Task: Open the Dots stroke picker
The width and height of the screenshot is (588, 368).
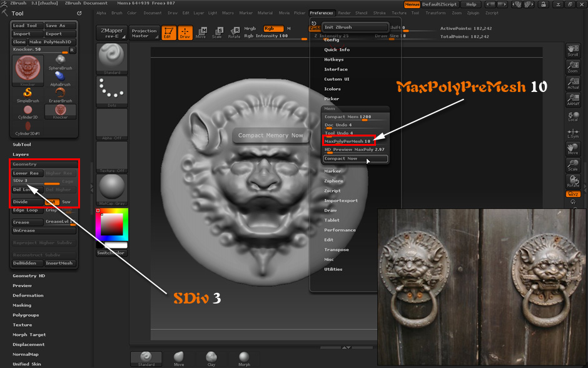Action: tap(112, 91)
